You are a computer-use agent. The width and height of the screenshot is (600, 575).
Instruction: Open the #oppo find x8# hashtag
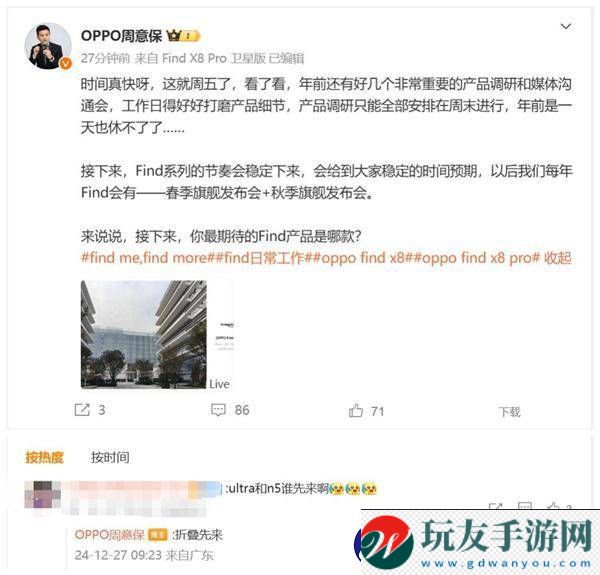point(363,258)
